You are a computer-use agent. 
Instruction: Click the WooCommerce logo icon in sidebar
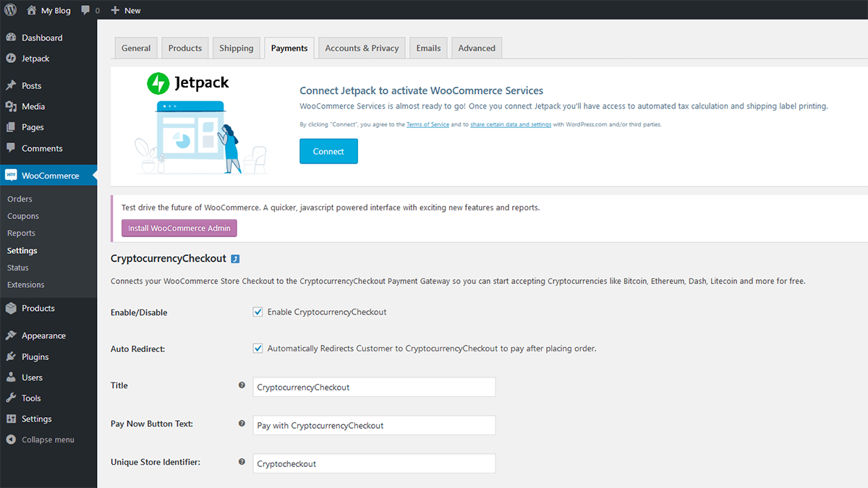coord(11,176)
